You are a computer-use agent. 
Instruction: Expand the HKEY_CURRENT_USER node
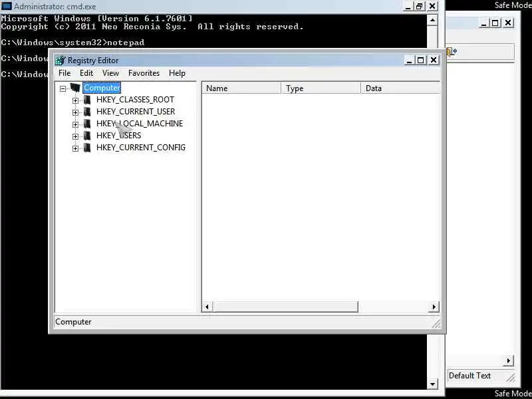tap(75, 112)
